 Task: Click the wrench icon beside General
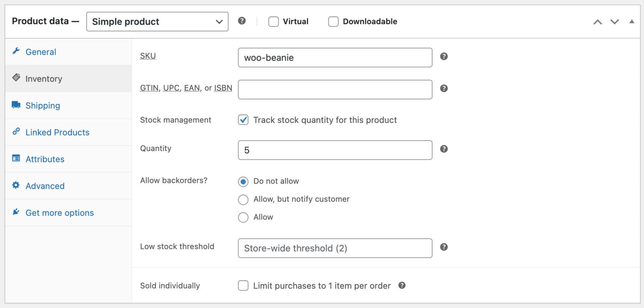click(16, 51)
